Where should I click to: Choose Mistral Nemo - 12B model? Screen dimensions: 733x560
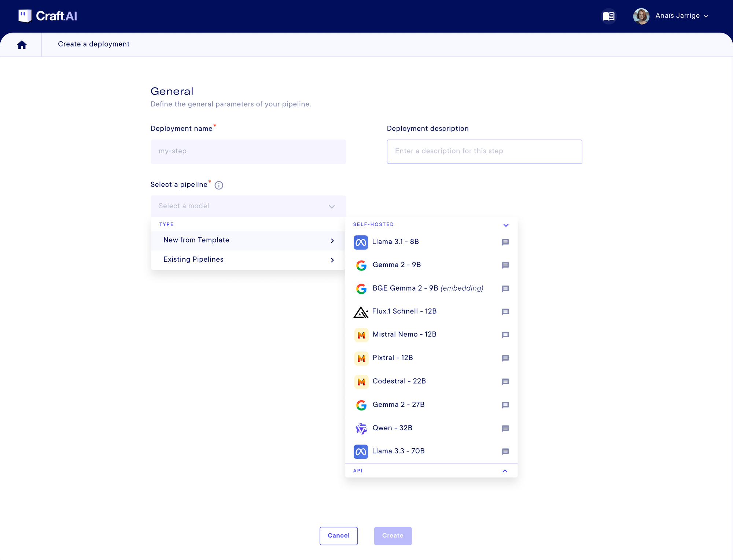click(431, 335)
